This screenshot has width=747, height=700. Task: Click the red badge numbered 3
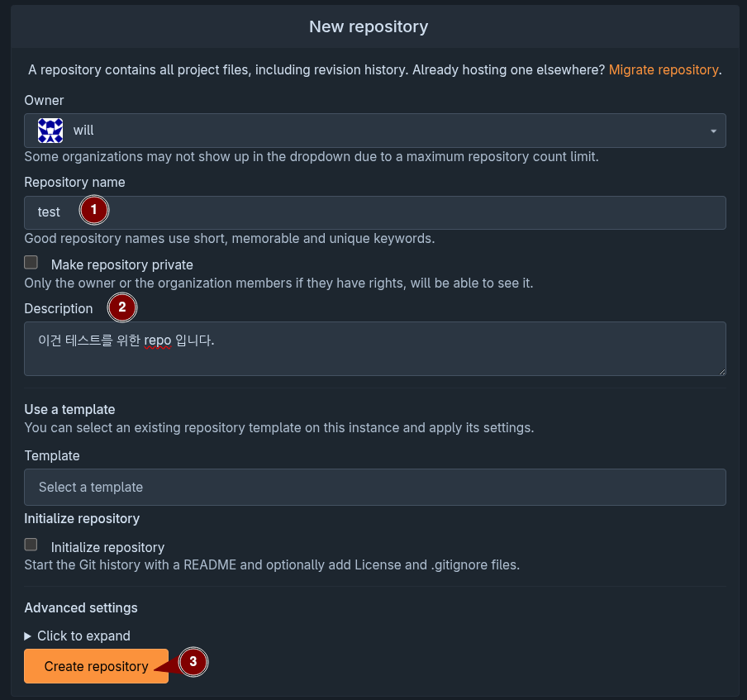(193, 662)
